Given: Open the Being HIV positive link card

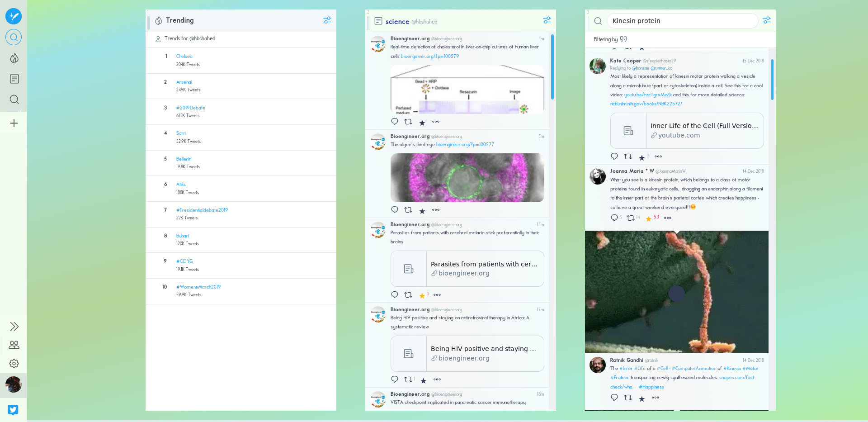Looking at the screenshot, I should coord(467,354).
